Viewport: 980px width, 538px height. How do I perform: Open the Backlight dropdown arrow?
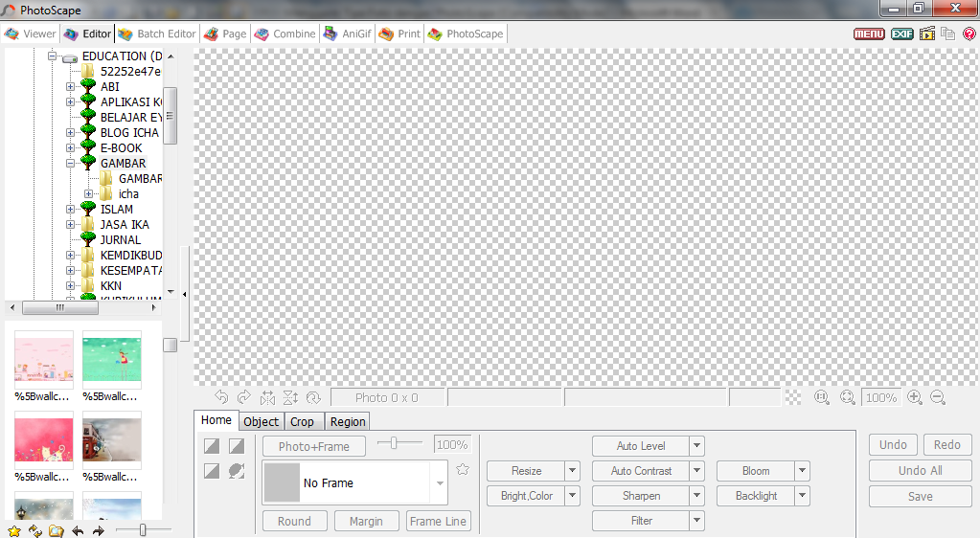[803, 496]
